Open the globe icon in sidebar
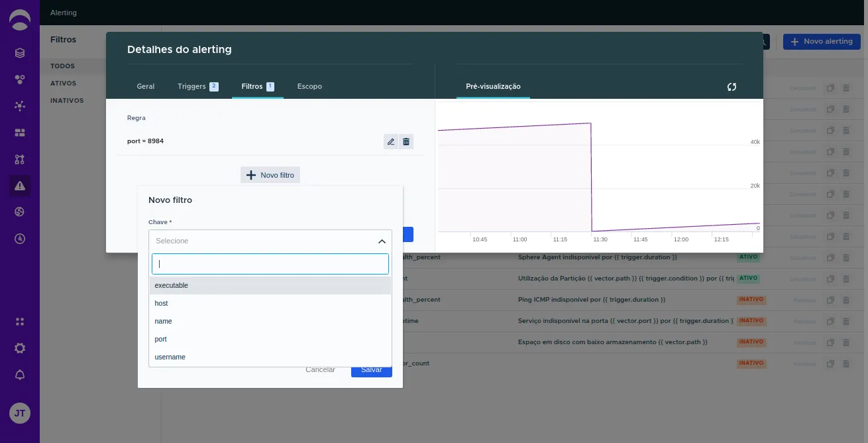The height and width of the screenshot is (443, 868). point(20,212)
